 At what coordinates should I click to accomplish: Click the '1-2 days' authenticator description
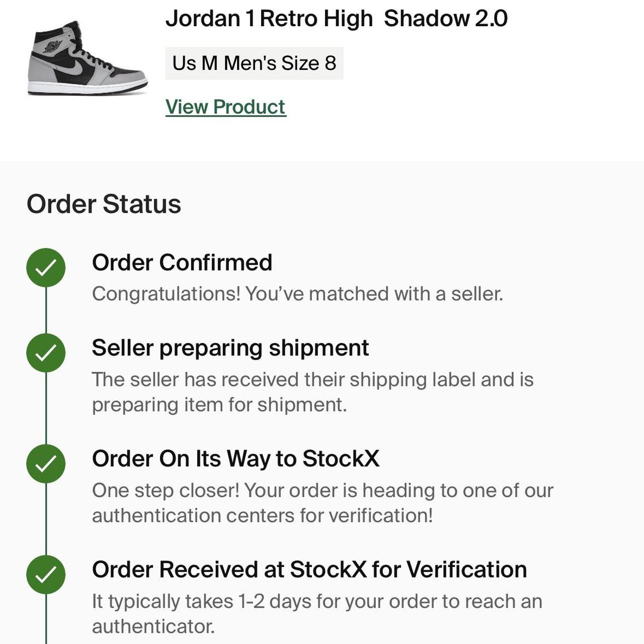pos(317,613)
